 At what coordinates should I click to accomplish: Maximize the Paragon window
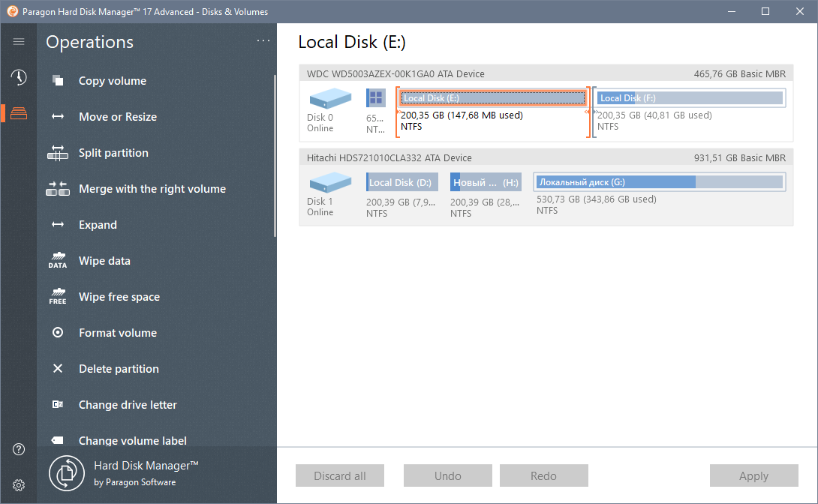click(765, 11)
